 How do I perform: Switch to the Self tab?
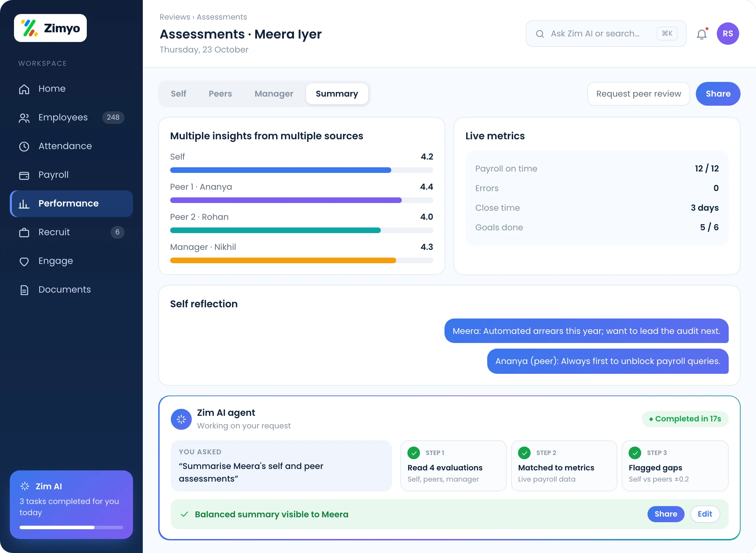pyautogui.click(x=178, y=94)
